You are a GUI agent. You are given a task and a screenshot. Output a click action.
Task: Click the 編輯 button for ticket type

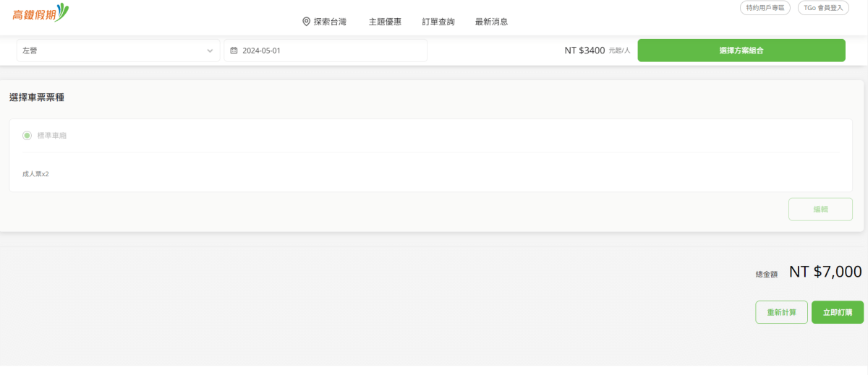(x=820, y=209)
